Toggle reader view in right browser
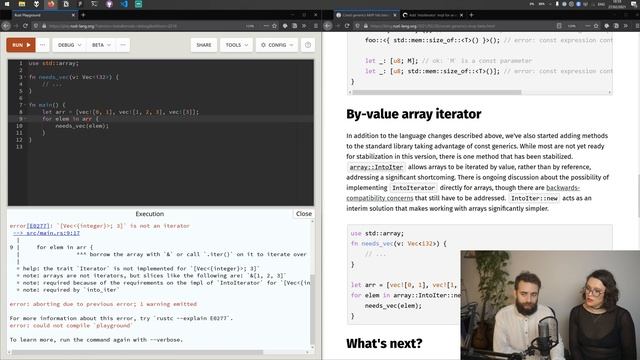The height and width of the screenshot is (360, 640). 559,26
